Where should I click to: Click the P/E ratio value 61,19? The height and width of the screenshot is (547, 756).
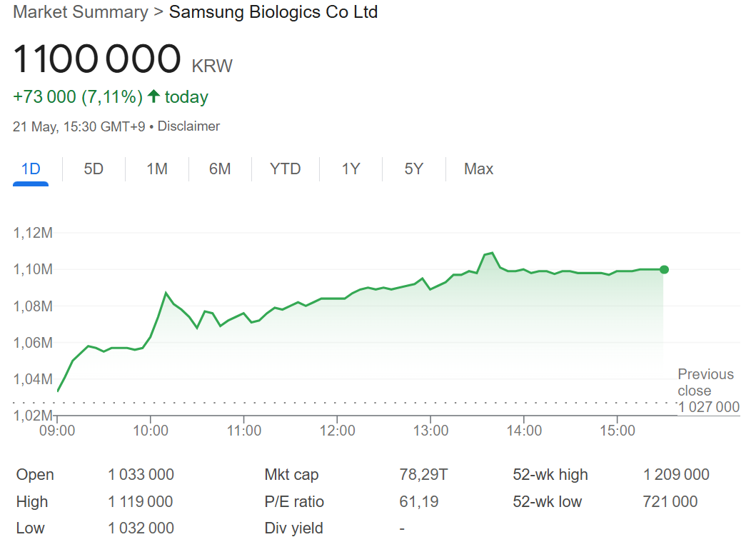419,502
